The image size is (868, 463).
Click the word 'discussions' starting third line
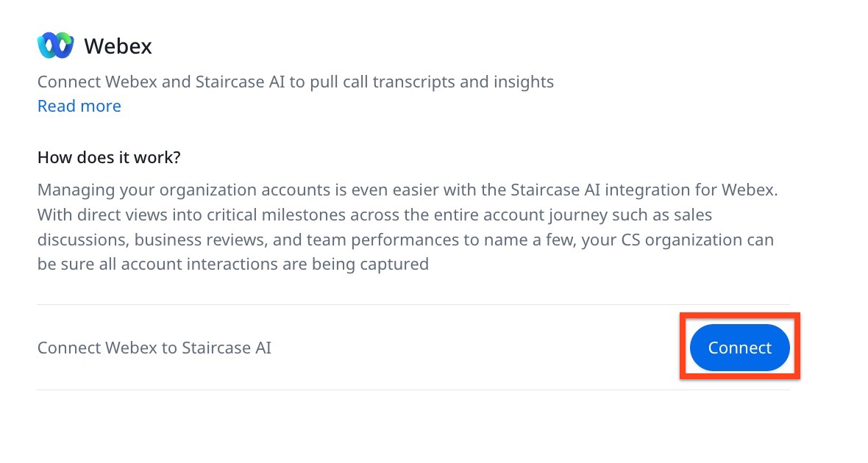[x=79, y=240]
